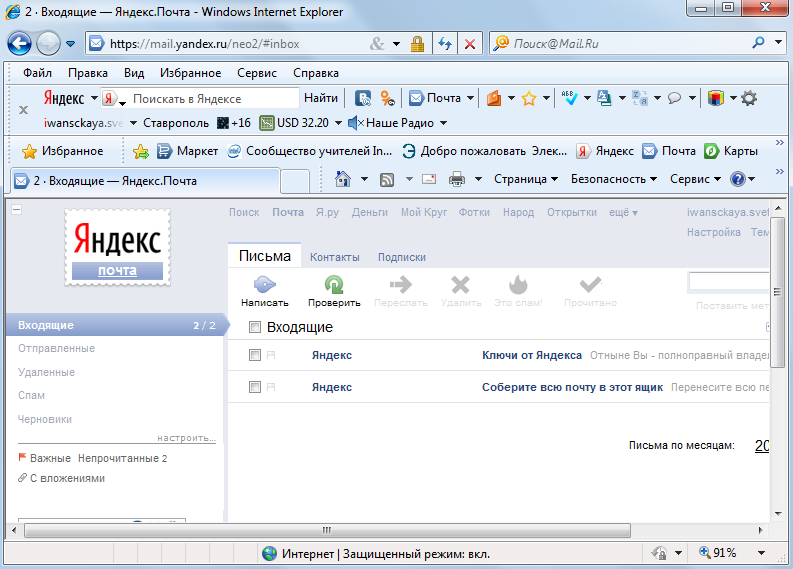Screen dimensions: 793x569
Task: Expand the Наше Радио dropdown arrow
Action: (444, 123)
